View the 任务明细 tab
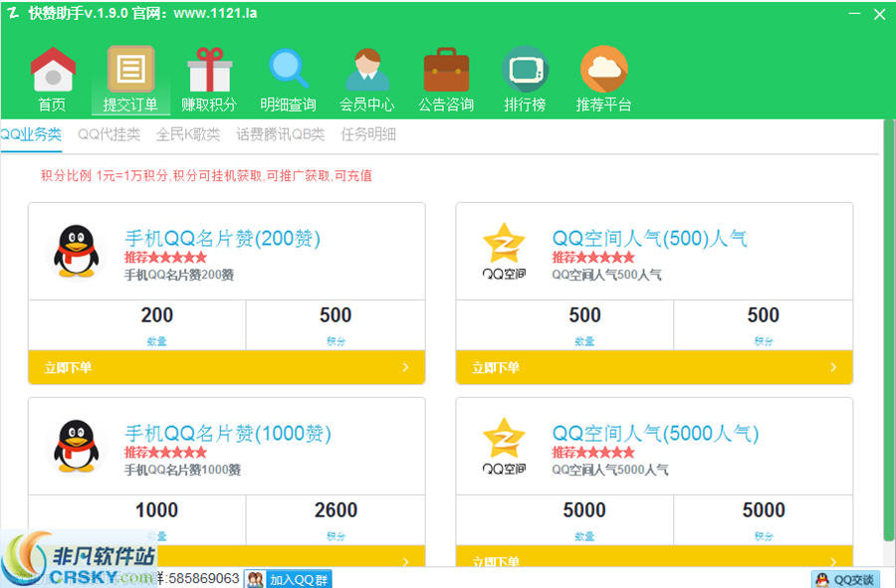The image size is (896, 588). click(366, 134)
